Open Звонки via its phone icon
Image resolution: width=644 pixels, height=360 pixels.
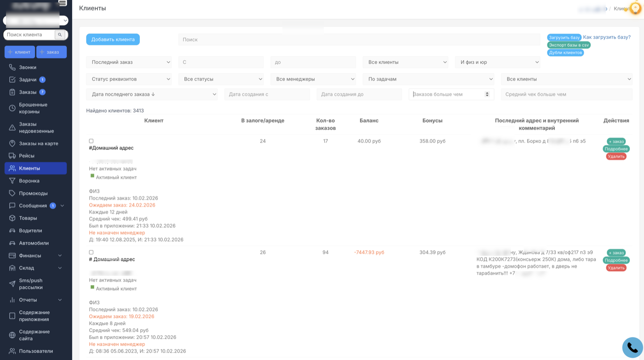pos(12,67)
